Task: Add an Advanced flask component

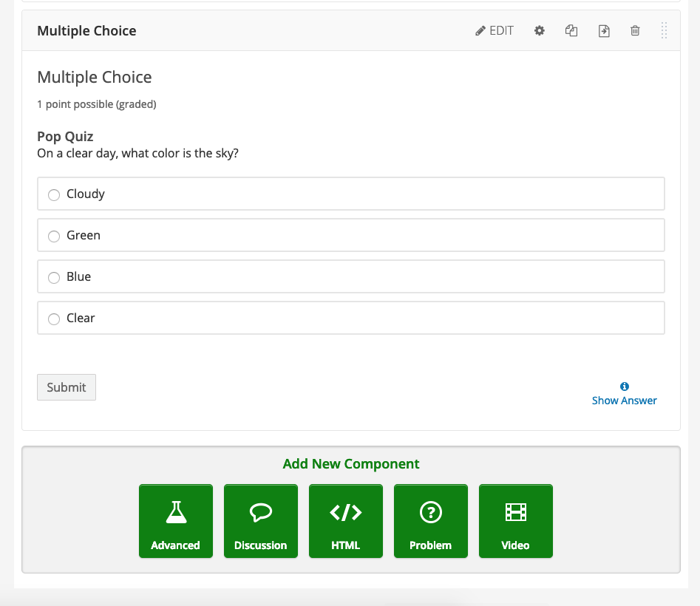Action: pos(176,521)
